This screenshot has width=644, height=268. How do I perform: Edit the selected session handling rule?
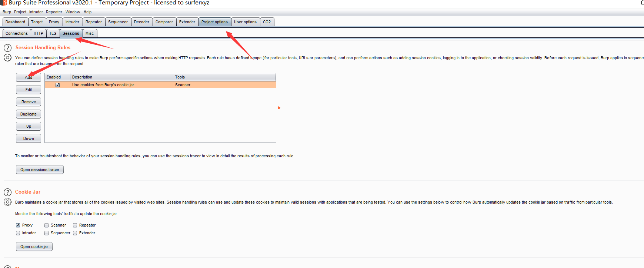tap(29, 90)
